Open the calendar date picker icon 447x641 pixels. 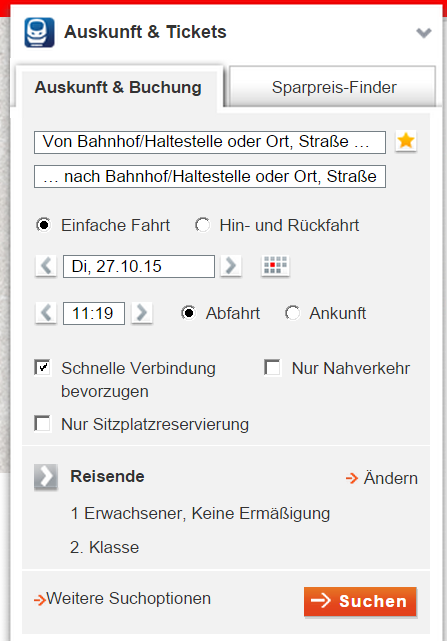click(275, 266)
